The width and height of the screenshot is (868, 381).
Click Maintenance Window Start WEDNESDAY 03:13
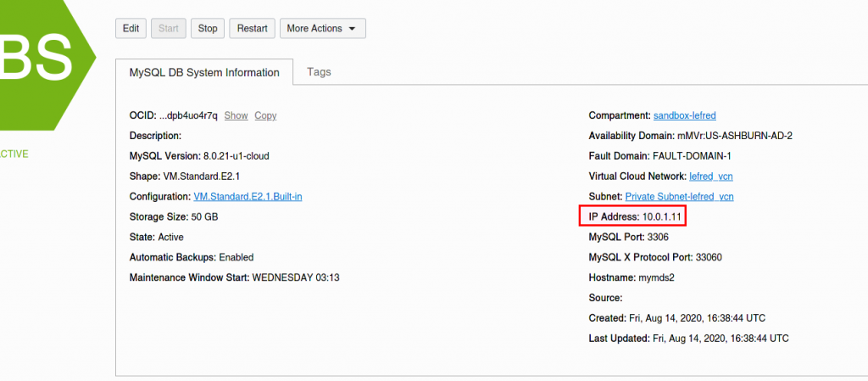pos(234,277)
